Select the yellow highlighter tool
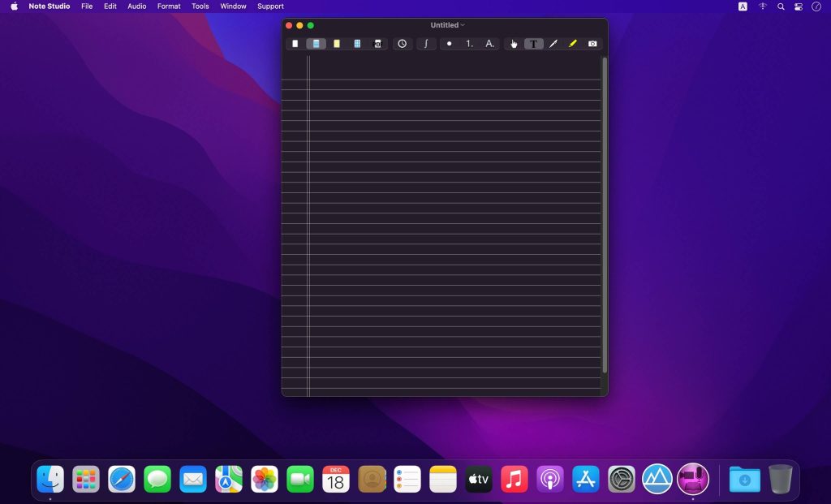The width and height of the screenshot is (831, 504). [573, 44]
